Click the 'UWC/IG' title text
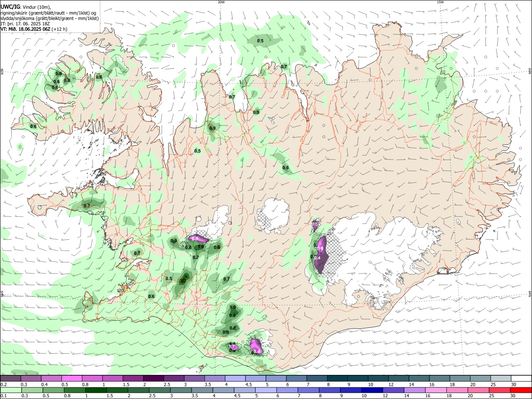Viewport: 532px width, 399px height. (x=10, y=7)
